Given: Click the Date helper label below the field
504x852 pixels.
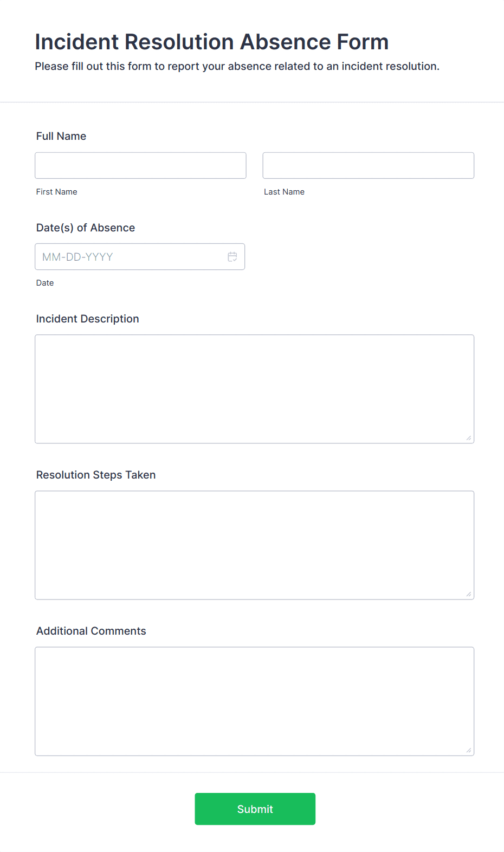Looking at the screenshot, I should coord(45,282).
